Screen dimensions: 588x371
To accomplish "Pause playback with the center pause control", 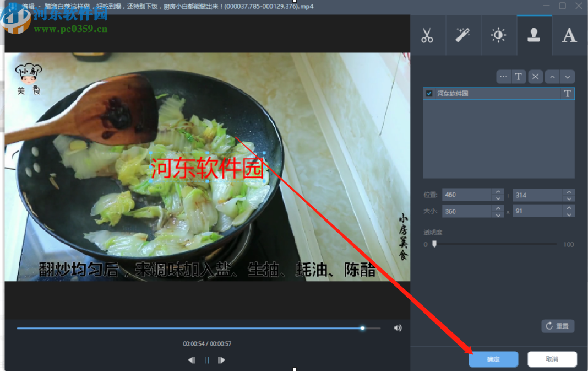I will [206, 360].
